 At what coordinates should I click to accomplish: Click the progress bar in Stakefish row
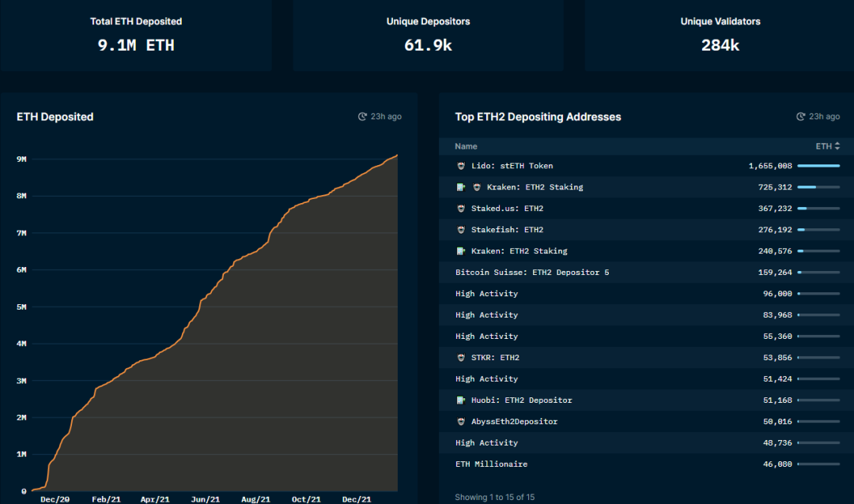click(818, 230)
